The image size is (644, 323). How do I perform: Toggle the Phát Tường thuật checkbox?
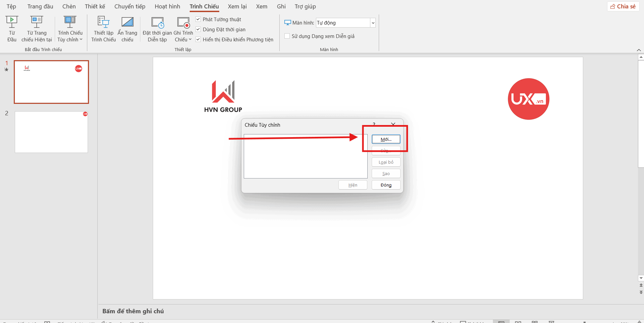(x=198, y=19)
